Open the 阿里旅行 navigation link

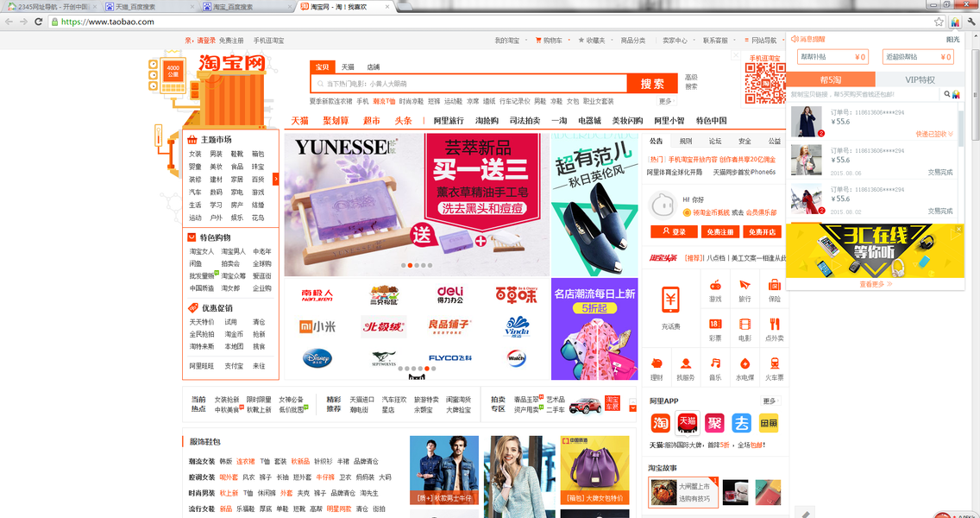click(449, 121)
